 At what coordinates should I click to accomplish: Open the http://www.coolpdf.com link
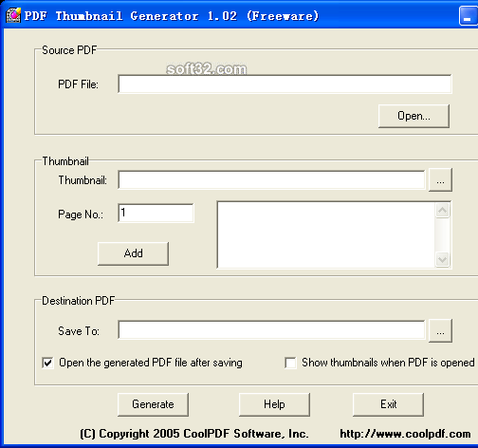coord(405,434)
